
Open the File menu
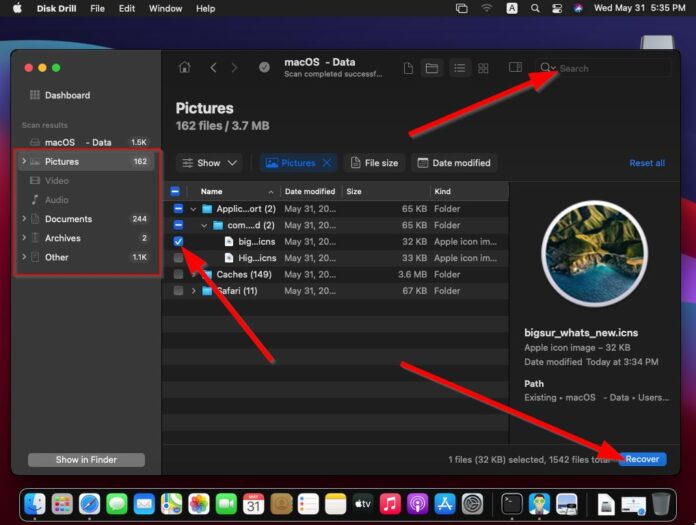(x=97, y=8)
